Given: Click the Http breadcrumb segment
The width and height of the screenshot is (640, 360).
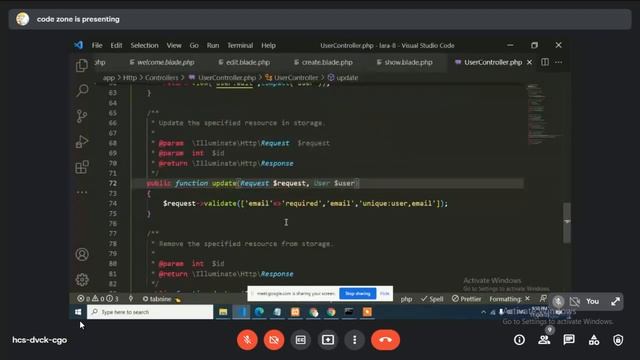Looking at the screenshot, I should click(x=130, y=78).
